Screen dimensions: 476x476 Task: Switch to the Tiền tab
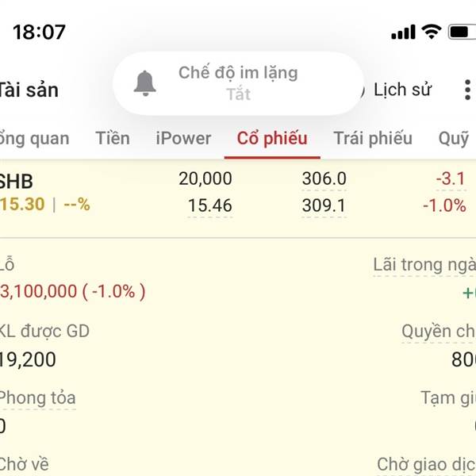[x=113, y=138]
